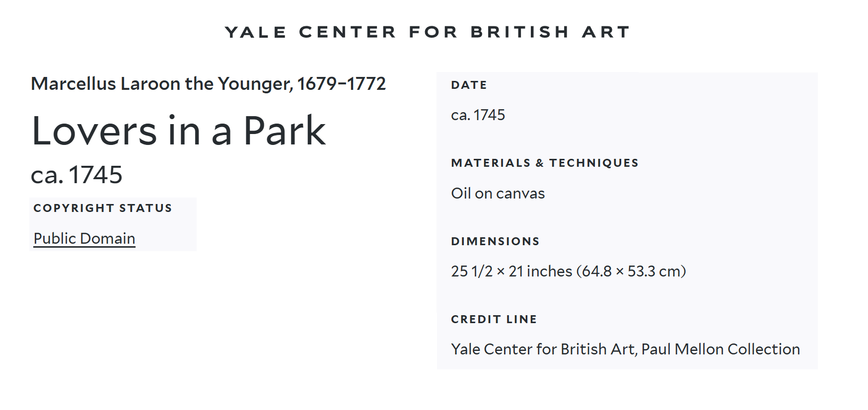
Task: Click BRITISH ART in the page header
Action: 550,32
